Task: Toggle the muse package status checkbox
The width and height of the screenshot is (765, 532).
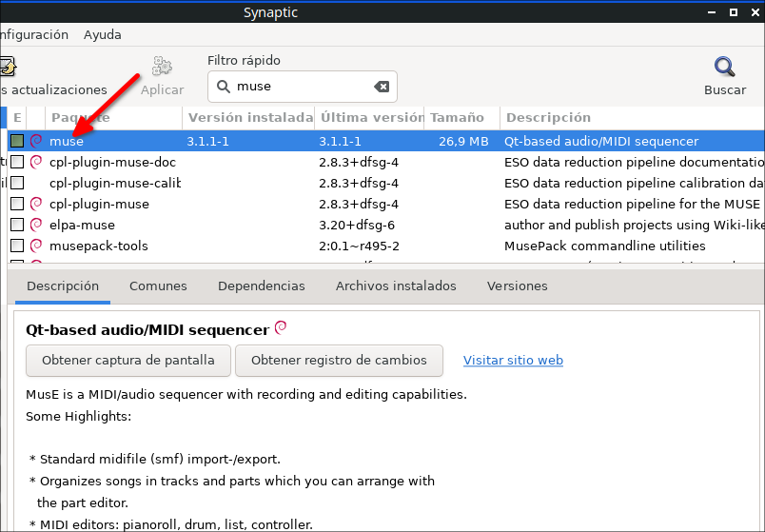Action: (17, 141)
